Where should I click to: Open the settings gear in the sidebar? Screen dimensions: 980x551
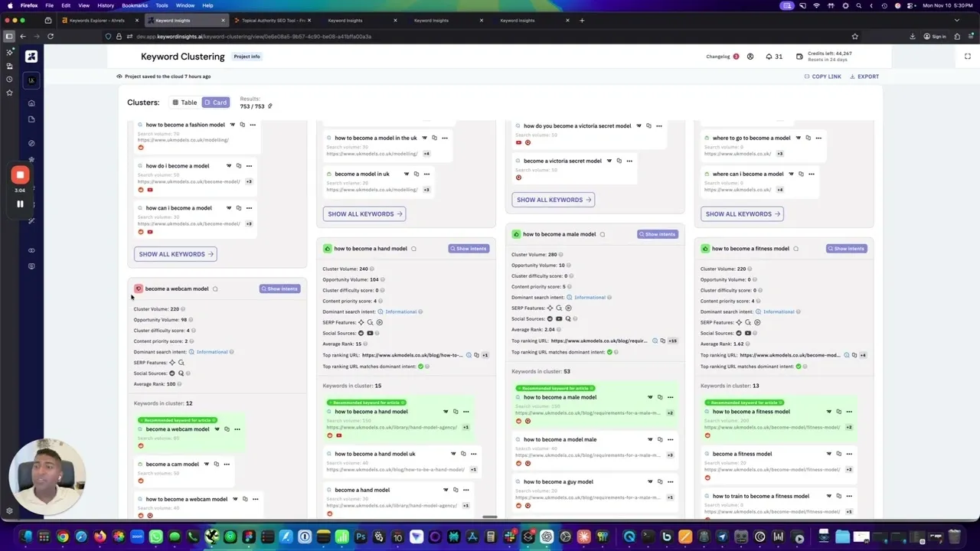[9, 510]
